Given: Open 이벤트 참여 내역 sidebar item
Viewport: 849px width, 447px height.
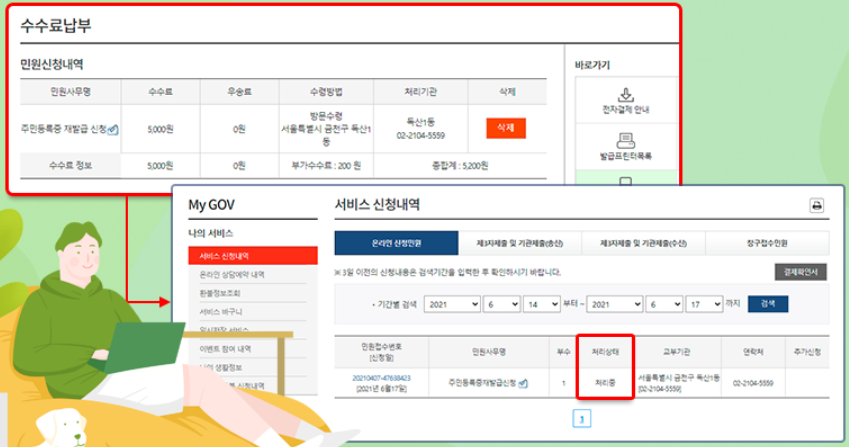Looking at the screenshot, I should click(x=225, y=349).
